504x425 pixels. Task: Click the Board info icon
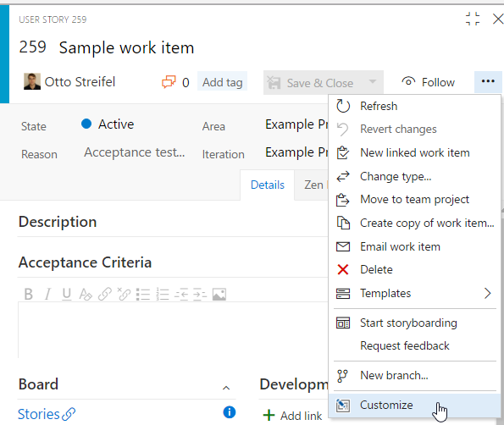tap(230, 412)
